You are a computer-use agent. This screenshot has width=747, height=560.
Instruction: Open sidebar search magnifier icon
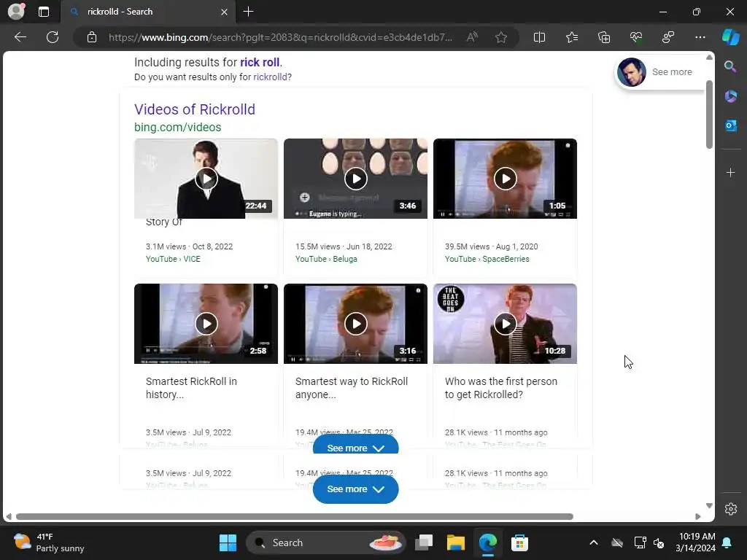click(x=730, y=66)
